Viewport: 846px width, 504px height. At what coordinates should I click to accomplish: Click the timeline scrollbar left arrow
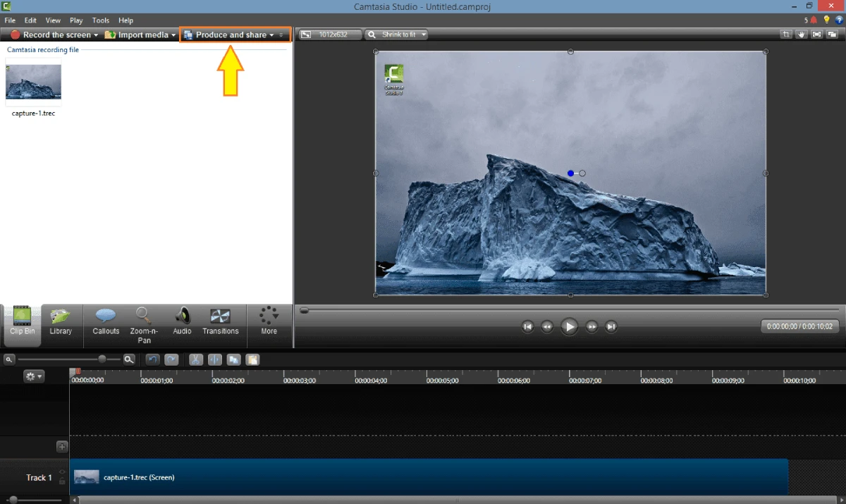[x=74, y=500]
